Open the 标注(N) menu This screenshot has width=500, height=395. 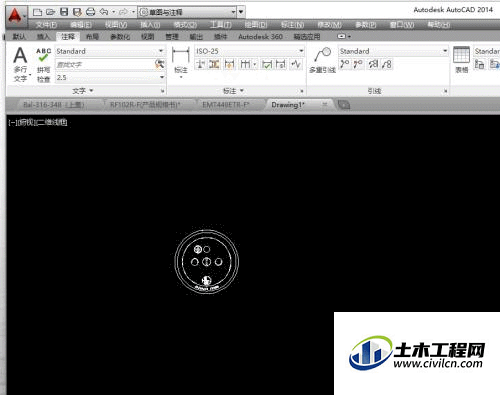[292, 25]
